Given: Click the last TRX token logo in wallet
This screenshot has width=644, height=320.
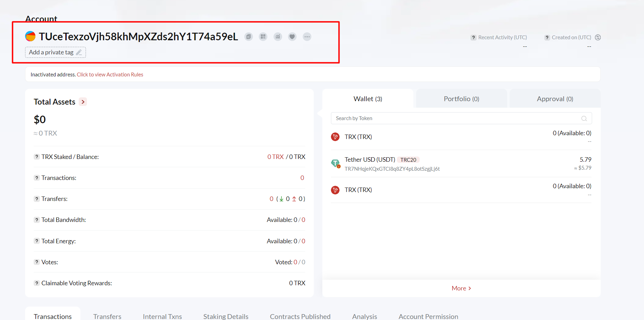Looking at the screenshot, I should [335, 190].
